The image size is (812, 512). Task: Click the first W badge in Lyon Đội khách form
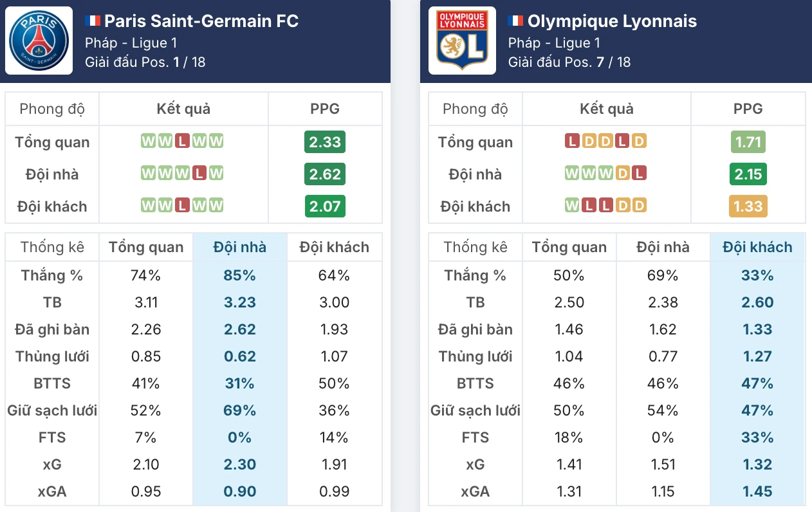571,206
